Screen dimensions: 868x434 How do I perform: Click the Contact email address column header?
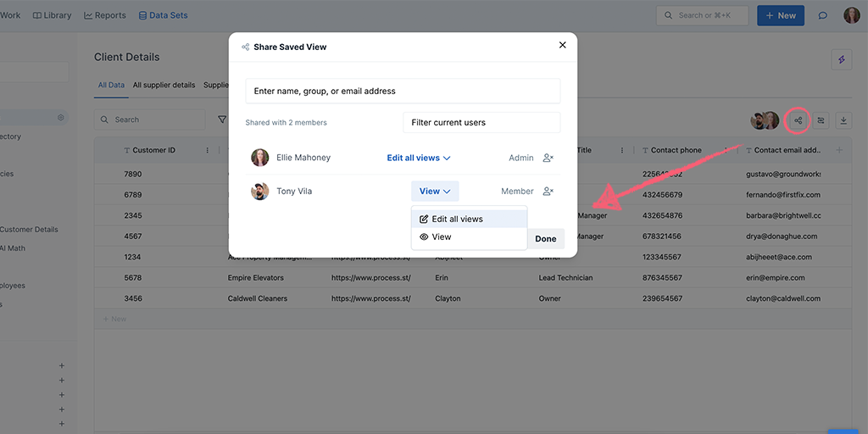[786, 150]
